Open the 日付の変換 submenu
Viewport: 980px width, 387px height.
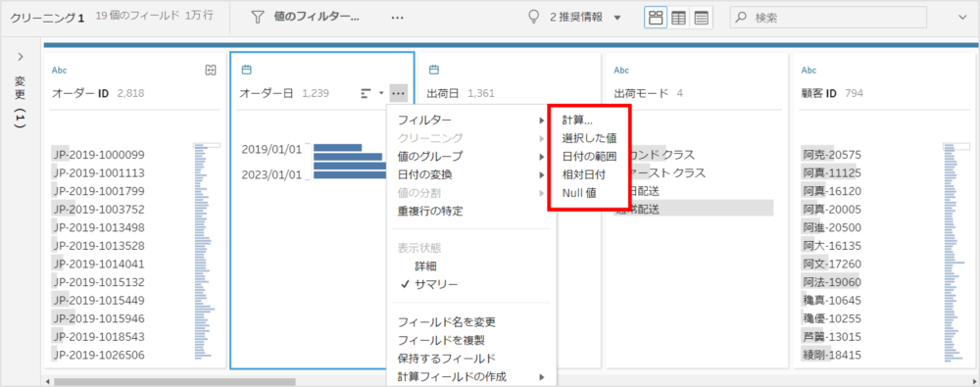click(470, 174)
